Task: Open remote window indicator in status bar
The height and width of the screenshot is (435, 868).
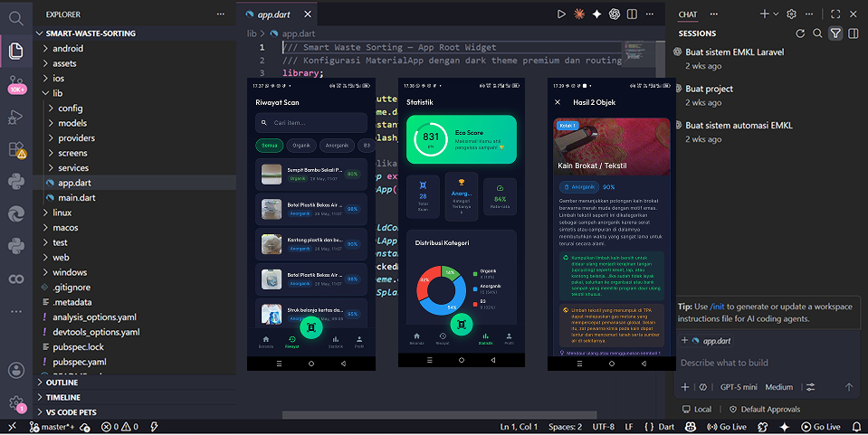Action: [x=12, y=427]
